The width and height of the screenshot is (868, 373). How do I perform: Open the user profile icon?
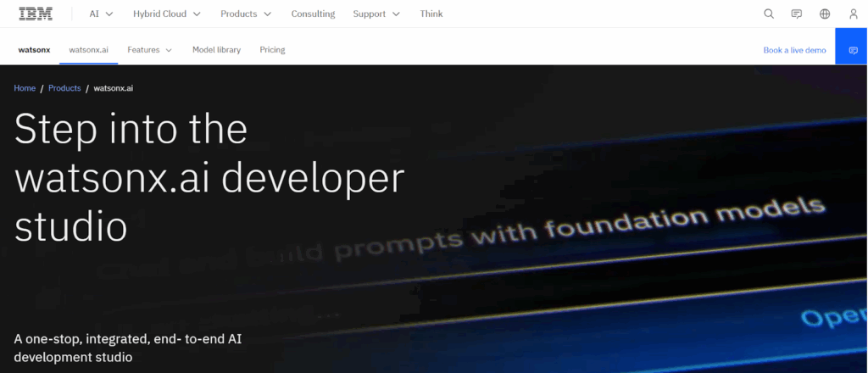(x=853, y=14)
